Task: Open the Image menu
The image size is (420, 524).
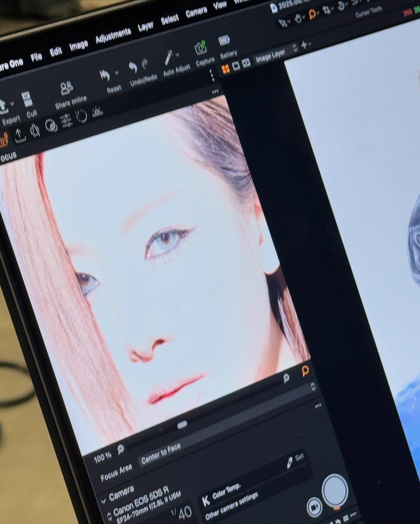Action: 78,45
